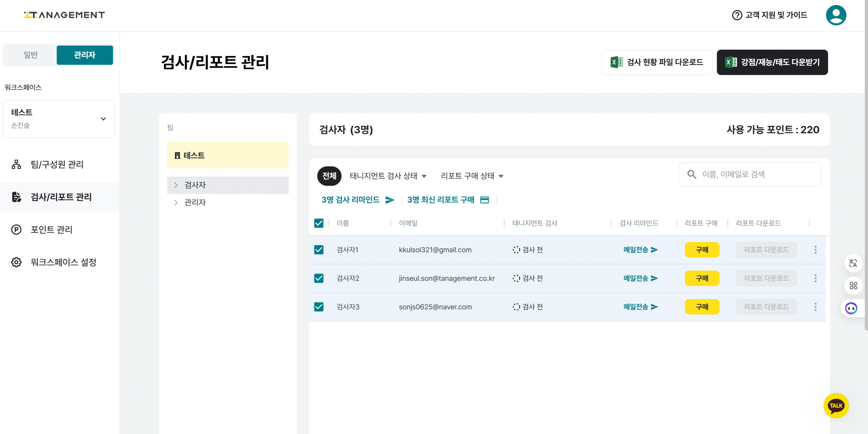The image size is (868, 434).
Task: Open more options for 검사자3 row
Action: pyautogui.click(x=815, y=307)
